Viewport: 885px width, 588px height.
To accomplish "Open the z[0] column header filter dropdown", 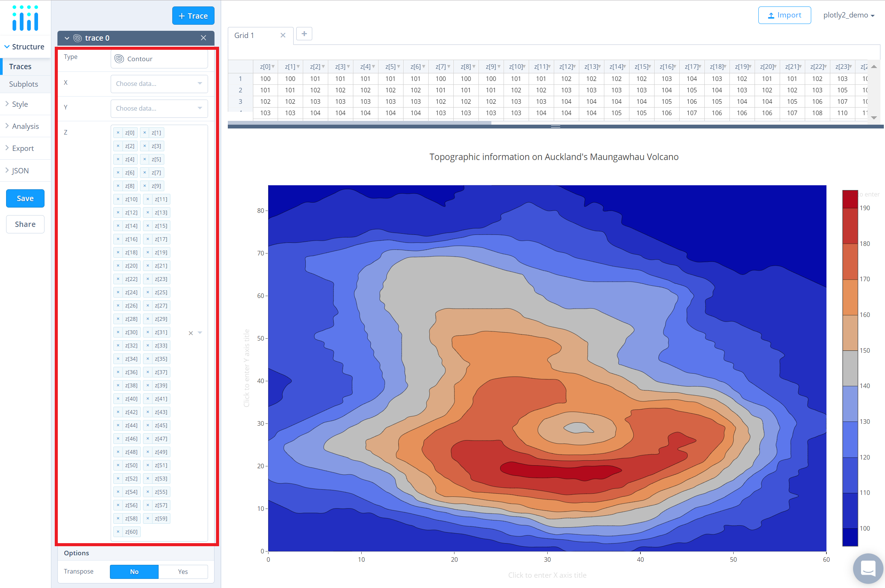I will click(272, 66).
